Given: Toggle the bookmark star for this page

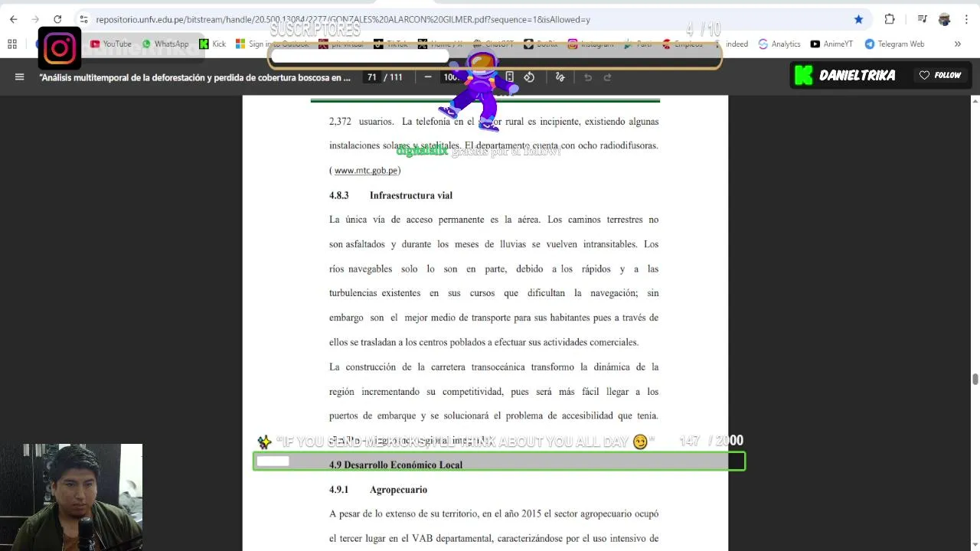Looking at the screenshot, I should [x=858, y=19].
